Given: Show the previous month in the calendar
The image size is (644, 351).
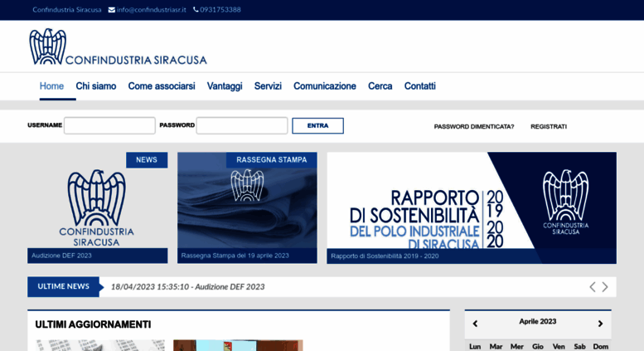Looking at the screenshot, I should click(475, 324).
